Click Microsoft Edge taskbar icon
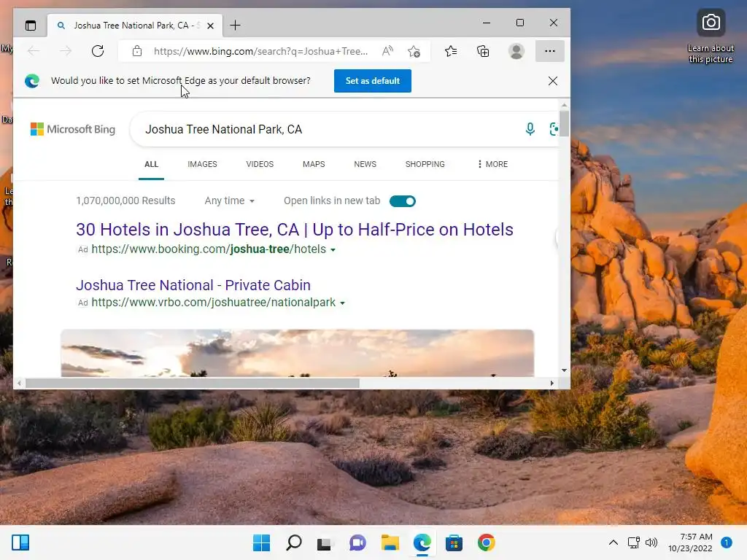The width and height of the screenshot is (747, 560). 422,542
